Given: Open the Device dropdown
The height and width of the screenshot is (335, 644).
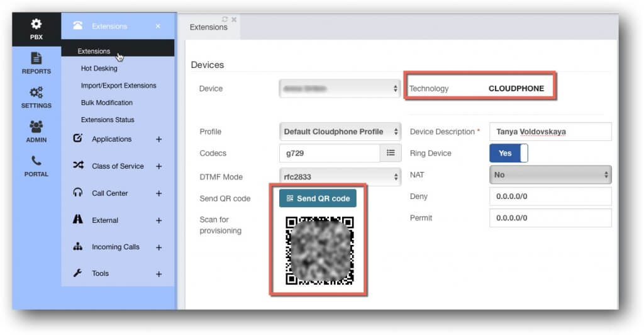Looking at the screenshot, I should click(340, 88).
